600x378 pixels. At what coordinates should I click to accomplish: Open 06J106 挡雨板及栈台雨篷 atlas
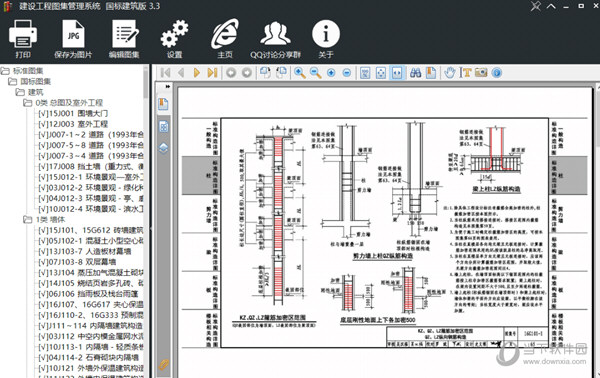(88, 294)
